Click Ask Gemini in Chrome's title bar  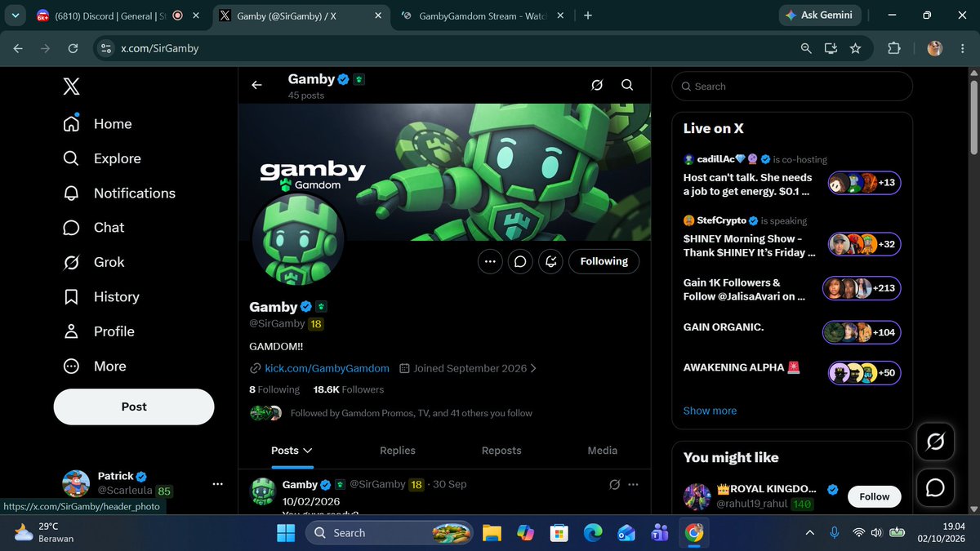click(819, 15)
